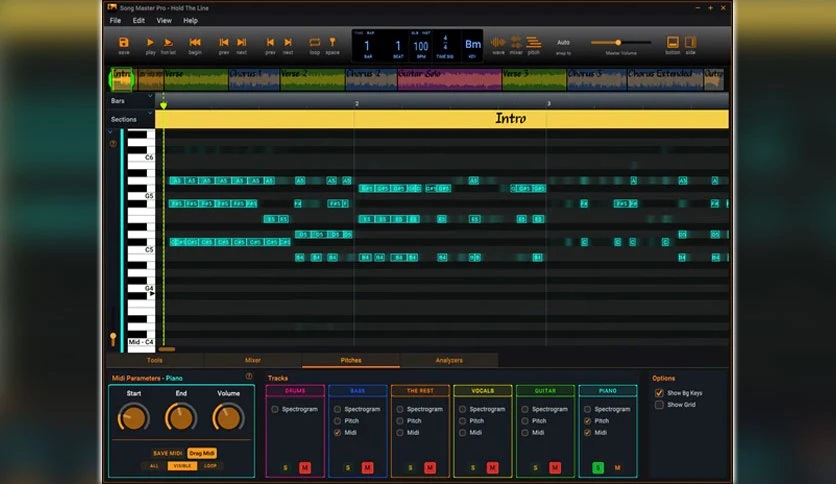Adjust the Master Volume slider

[x=618, y=42]
